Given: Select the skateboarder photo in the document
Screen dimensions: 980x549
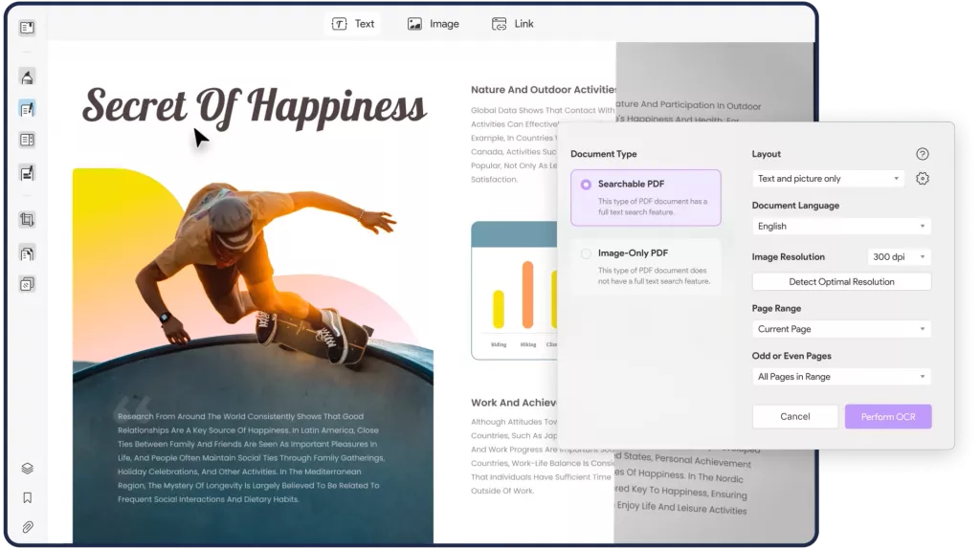Looking at the screenshot, I should click(x=253, y=356).
